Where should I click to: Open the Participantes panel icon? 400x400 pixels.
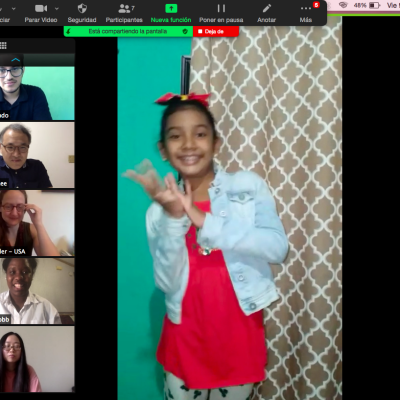click(x=124, y=8)
